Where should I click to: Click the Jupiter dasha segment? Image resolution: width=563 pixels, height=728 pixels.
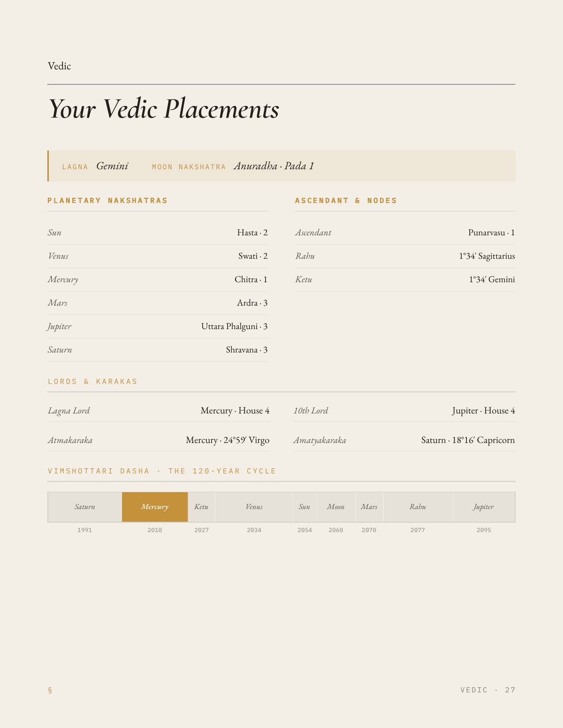tap(484, 507)
